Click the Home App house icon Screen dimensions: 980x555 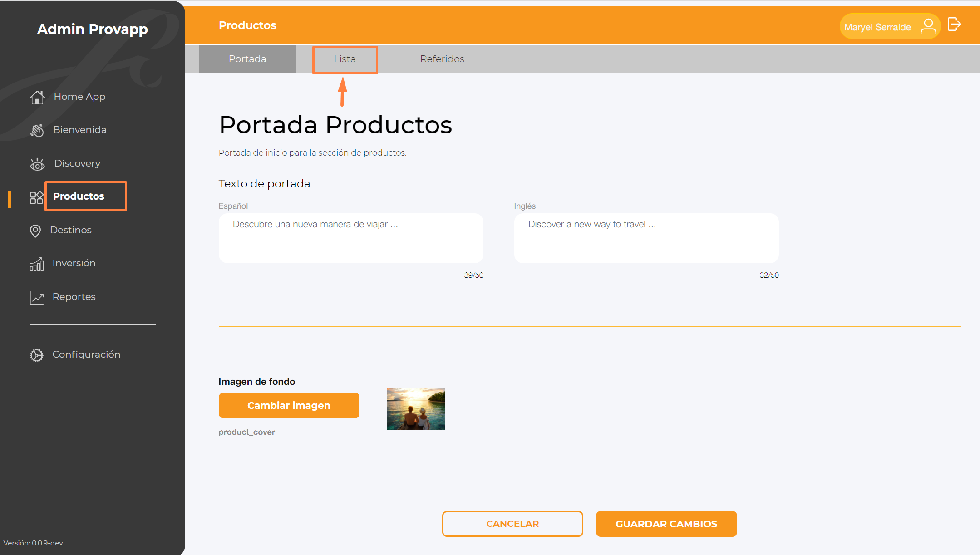tap(37, 97)
